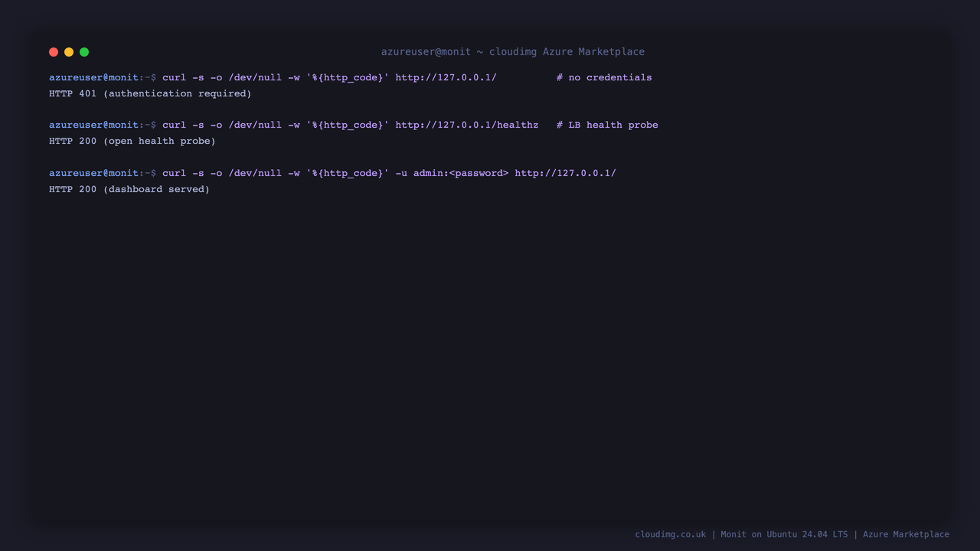980x551 pixels.
Task: Click the red close window dot
Action: coord(54,52)
